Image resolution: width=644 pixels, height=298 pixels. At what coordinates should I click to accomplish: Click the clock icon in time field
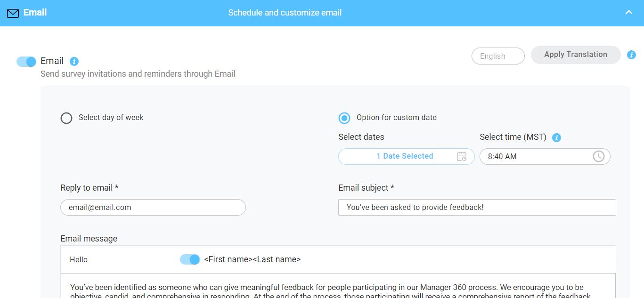(x=598, y=156)
